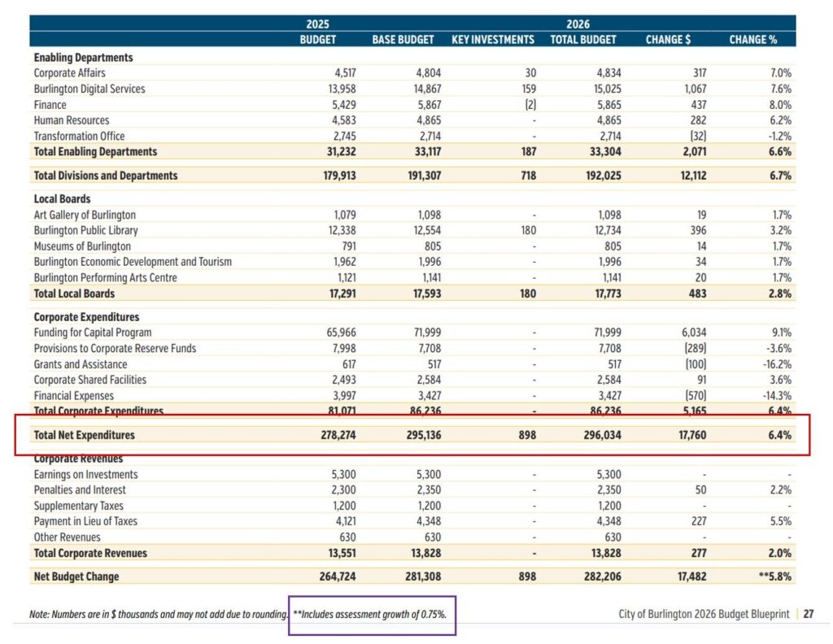Click the Net Budget Change row label
This screenshot has width=833, height=644.
coord(76,577)
